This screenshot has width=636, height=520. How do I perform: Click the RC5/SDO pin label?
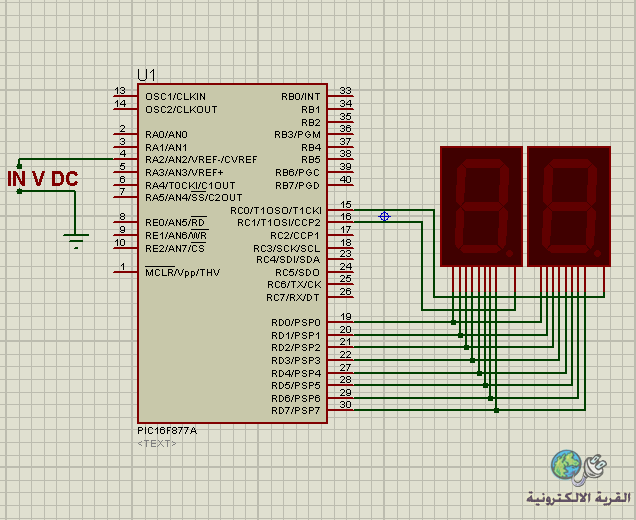(x=297, y=273)
